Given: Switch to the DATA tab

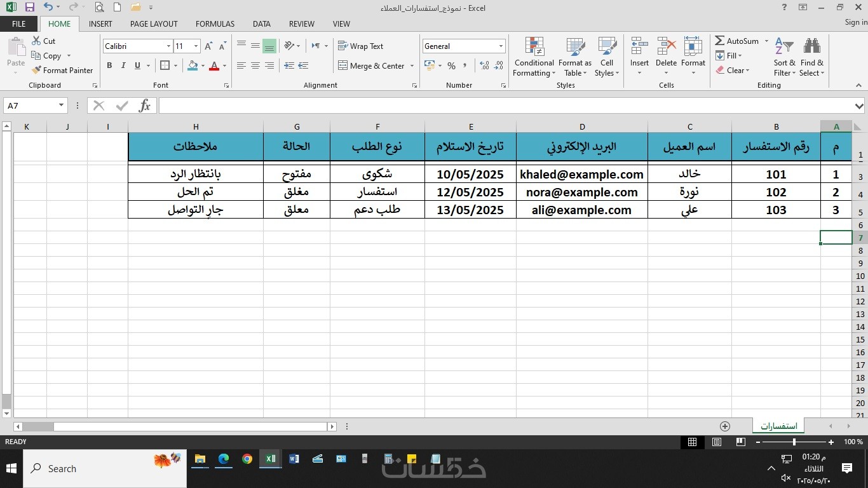Looking at the screenshot, I should pyautogui.click(x=261, y=24).
